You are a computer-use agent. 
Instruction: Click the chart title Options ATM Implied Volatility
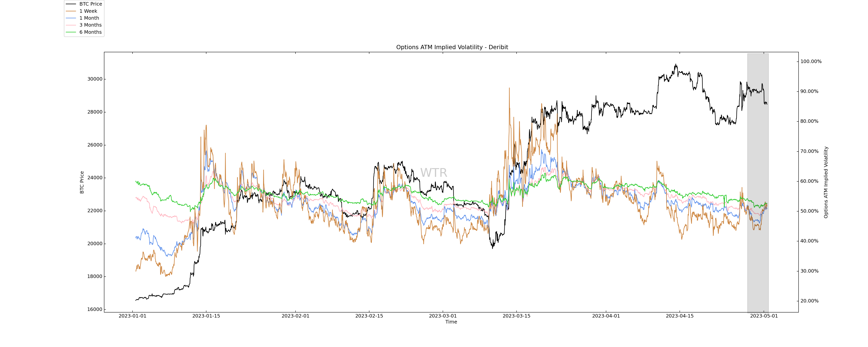click(x=452, y=47)
